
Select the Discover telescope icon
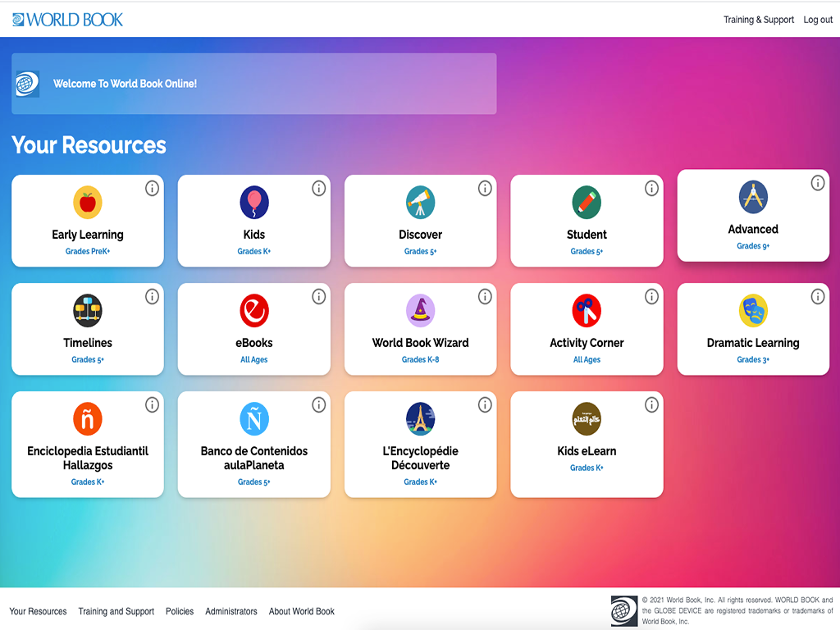click(421, 203)
